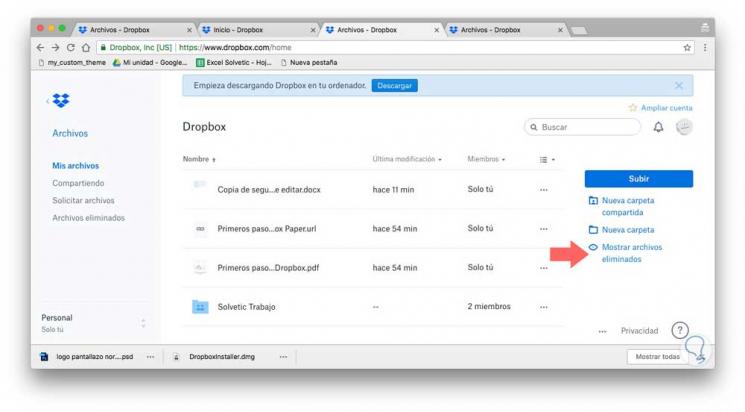745x412 pixels.
Task: Open Nueva pestaña bookmark
Action: point(309,62)
